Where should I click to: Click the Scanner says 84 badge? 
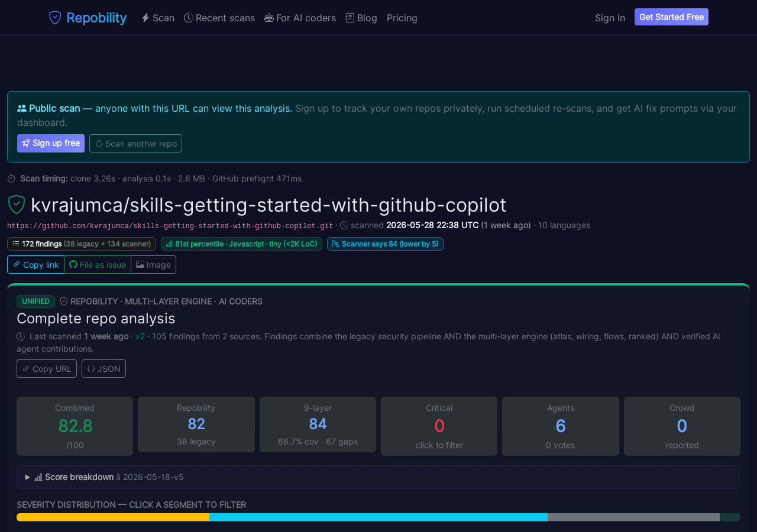coord(385,244)
